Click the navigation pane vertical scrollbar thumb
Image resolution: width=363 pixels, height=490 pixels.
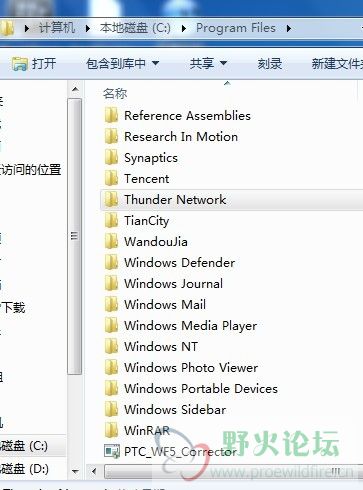pos(75,236)
